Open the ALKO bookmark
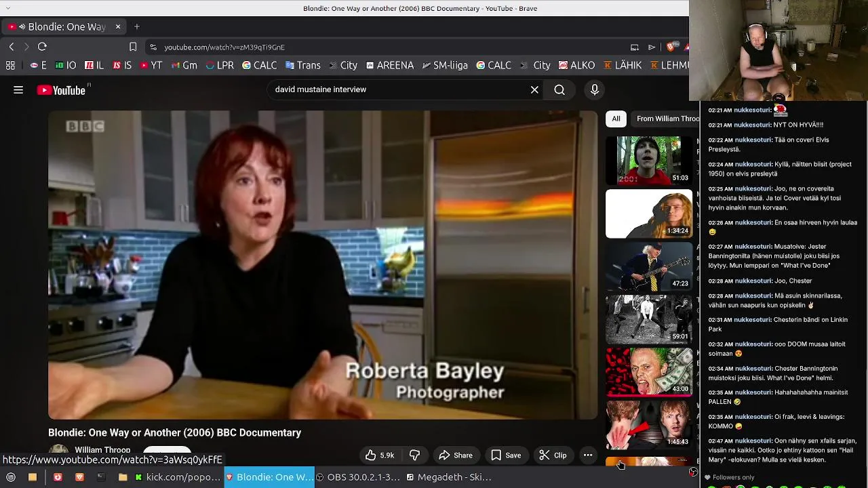Image resolution: width=868 pixels, height=488 pixels. click(x=576, y=66)
